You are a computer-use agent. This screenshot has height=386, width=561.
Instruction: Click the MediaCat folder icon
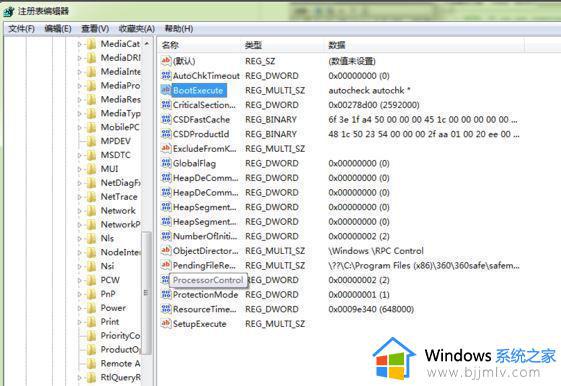coord(92,44)
